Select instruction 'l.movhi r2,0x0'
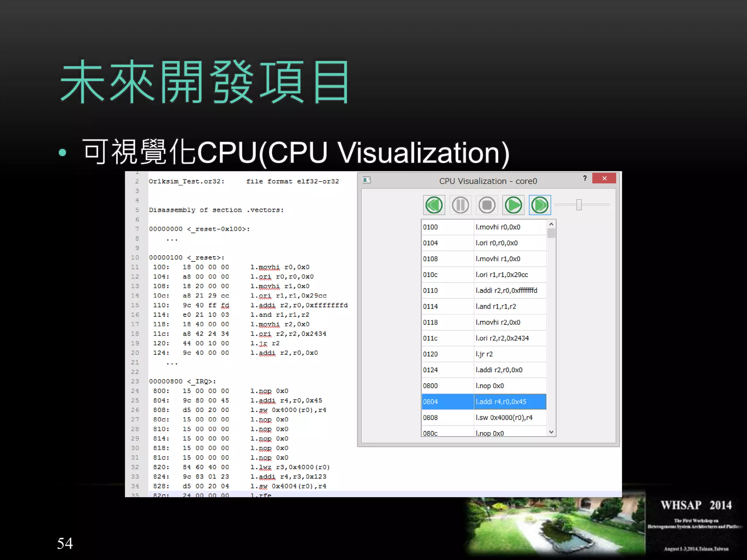 (510, 322)
